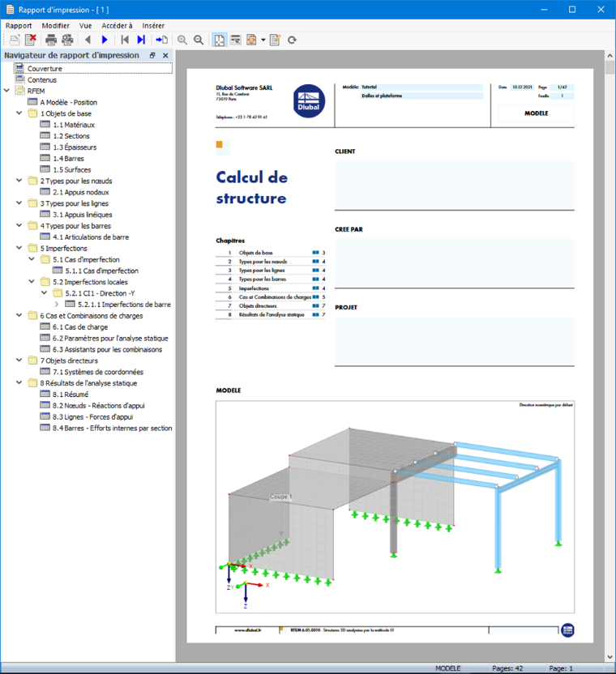Toggle the whole page view button
This screenshot has width=616, height=674.
(220, 40)
